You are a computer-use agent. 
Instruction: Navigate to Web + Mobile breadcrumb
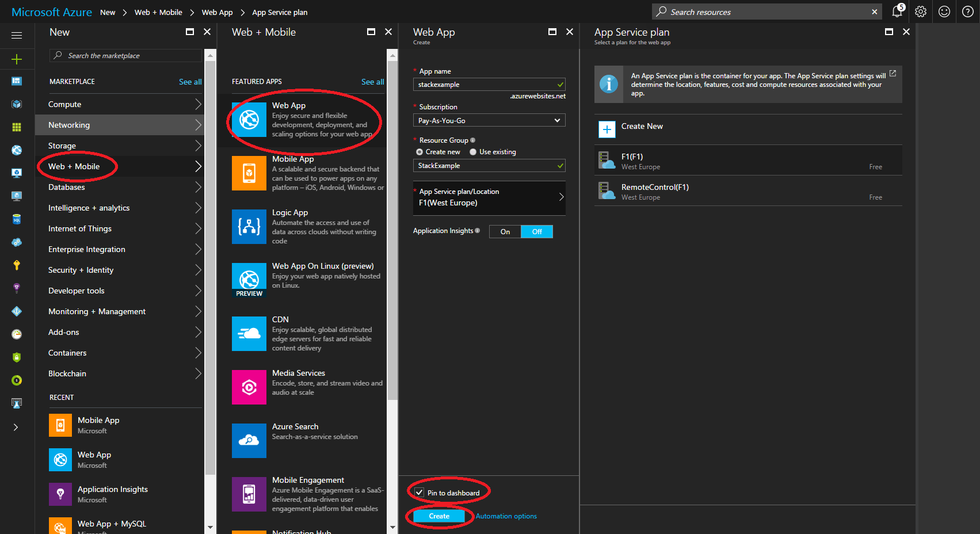point(158,12)
